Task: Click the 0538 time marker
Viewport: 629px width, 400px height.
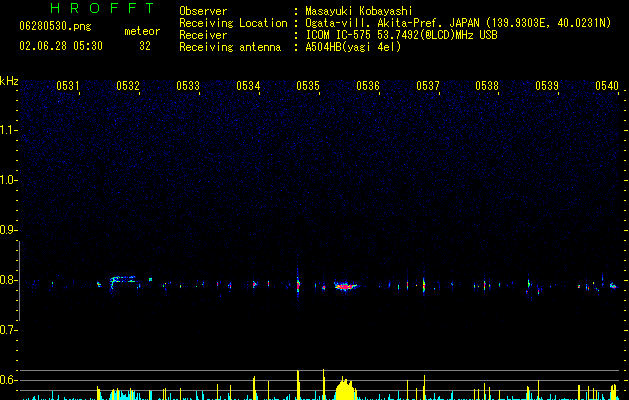Action: (x=487, y=86)
